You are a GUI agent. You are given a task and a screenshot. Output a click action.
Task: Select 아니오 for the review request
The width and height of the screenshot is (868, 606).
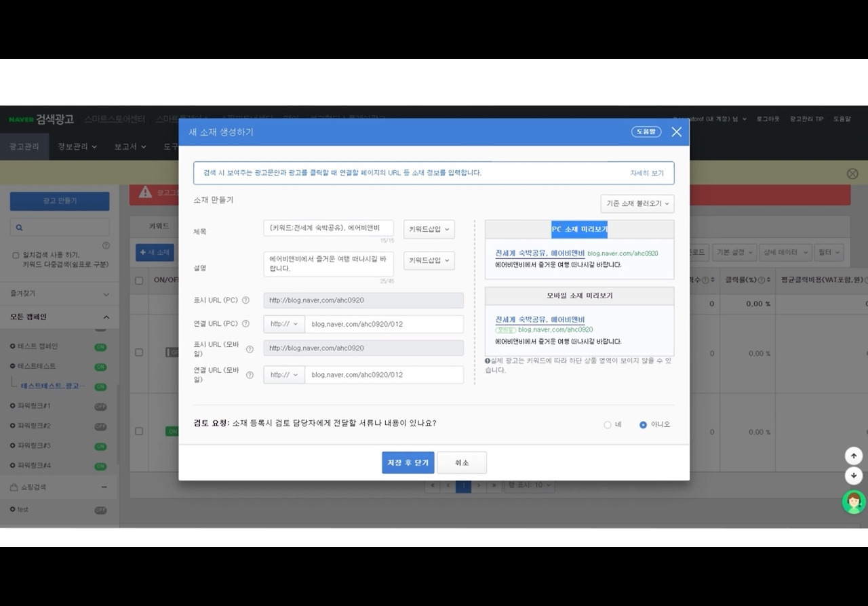click(x=643, y=425)
